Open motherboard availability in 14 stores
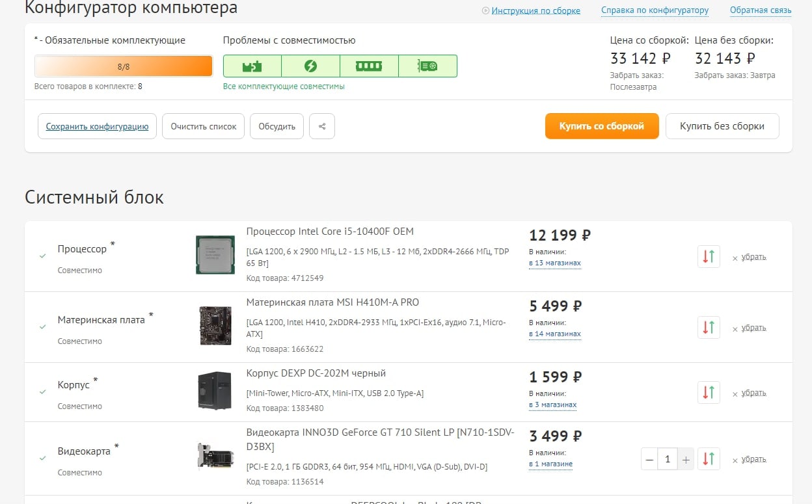 pos(554,334)
